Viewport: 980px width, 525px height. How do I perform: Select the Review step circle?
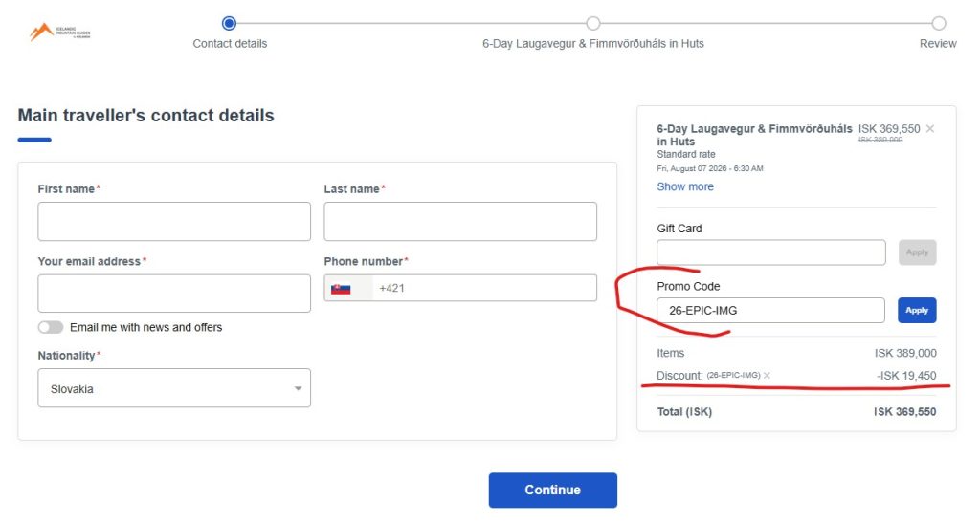coord(938,23)
